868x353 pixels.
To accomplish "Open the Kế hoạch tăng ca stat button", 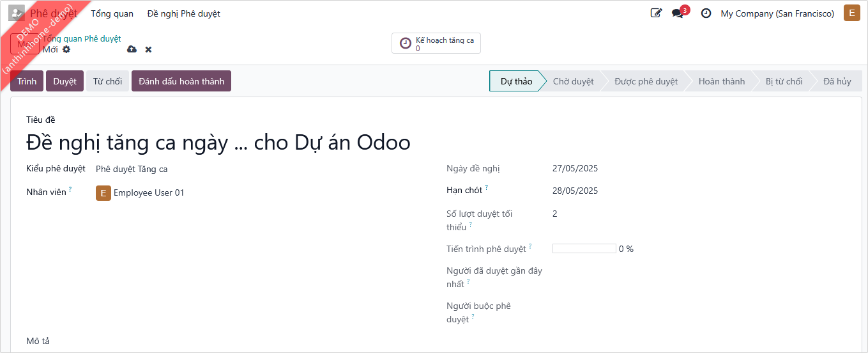I will click(x=436, y=43).
